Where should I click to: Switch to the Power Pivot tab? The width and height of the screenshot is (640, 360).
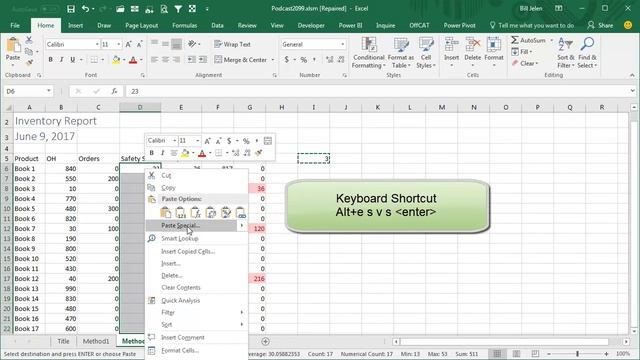[459, 25]
